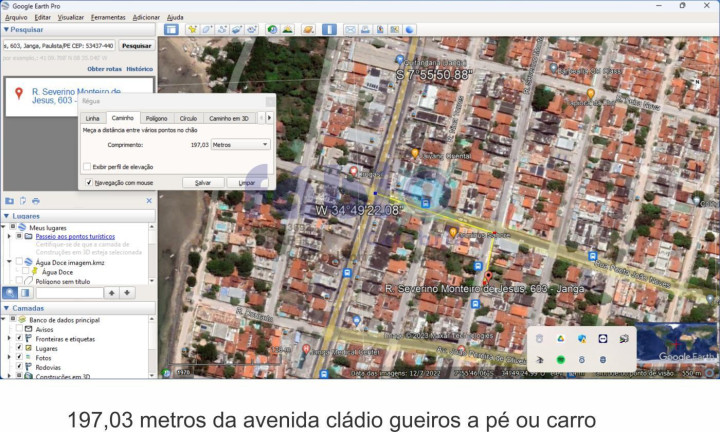The image size is (720, 432).
Task: Clear search results with blue X
Action: 149,201
